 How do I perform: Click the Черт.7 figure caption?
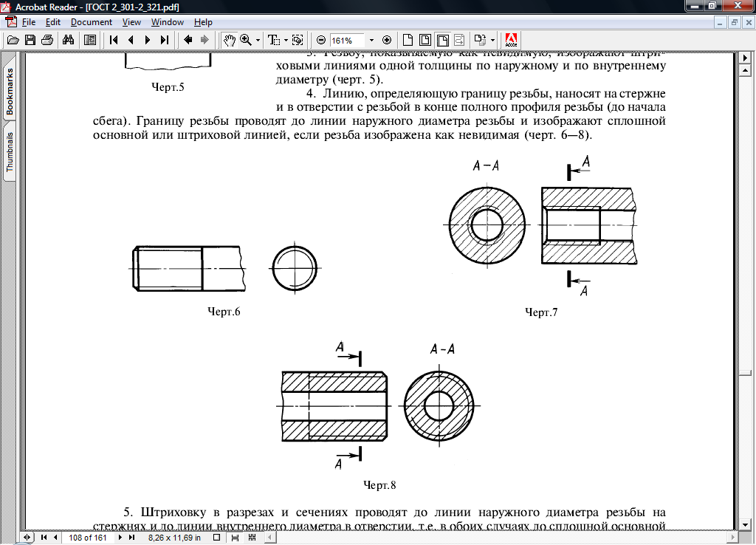541,312
